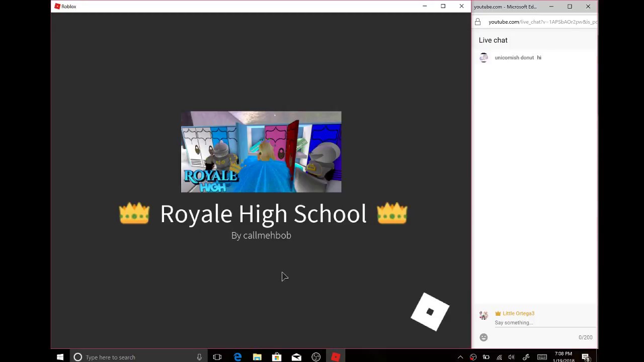The width and height of the screenshot is (644, 362).
Task: Click the Type here to search box
Action: [138, 357]
